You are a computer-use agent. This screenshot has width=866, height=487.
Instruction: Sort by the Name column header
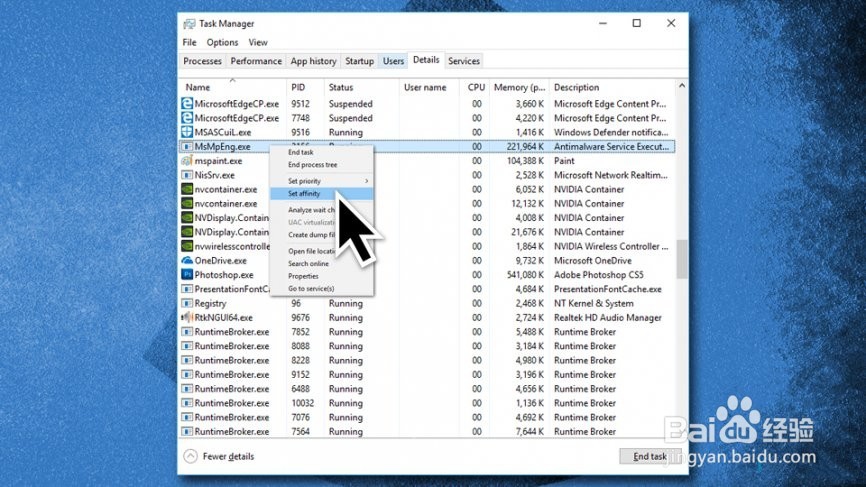point(233,87)
